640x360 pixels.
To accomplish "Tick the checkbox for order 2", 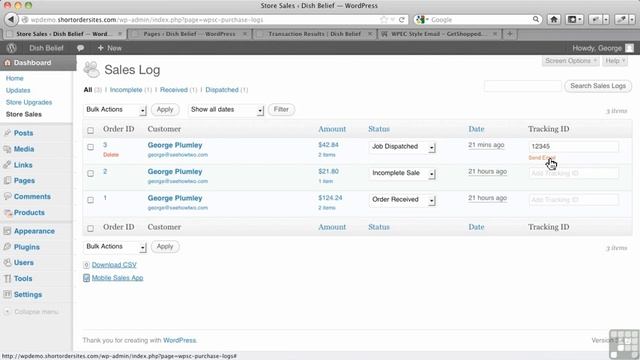I will click(91, 173).
